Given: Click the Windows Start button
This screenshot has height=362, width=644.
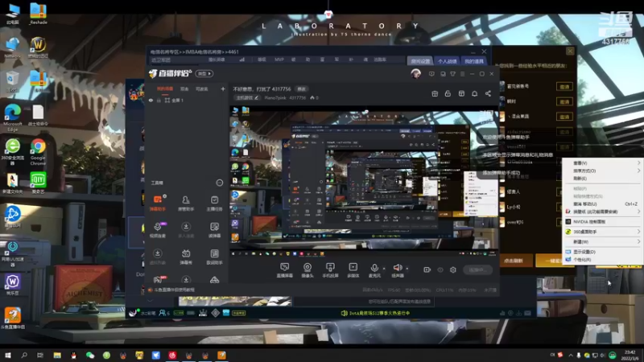Looking at the screenshot, I should (x=7, y=355).
